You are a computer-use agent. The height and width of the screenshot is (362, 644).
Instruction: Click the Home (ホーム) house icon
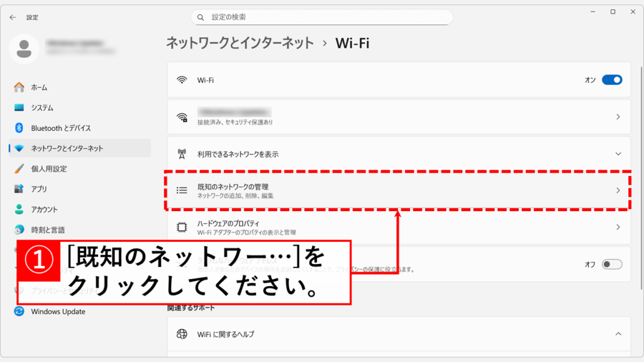[x=19, y=87]
